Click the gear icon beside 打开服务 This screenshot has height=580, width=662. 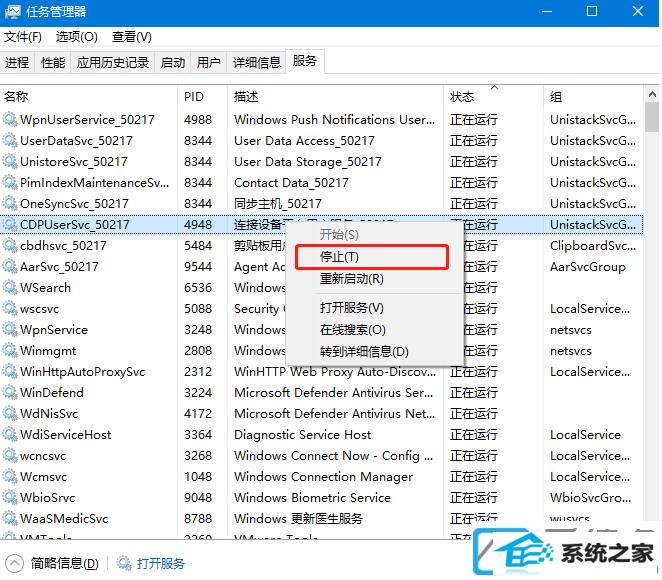pos(124,563)
